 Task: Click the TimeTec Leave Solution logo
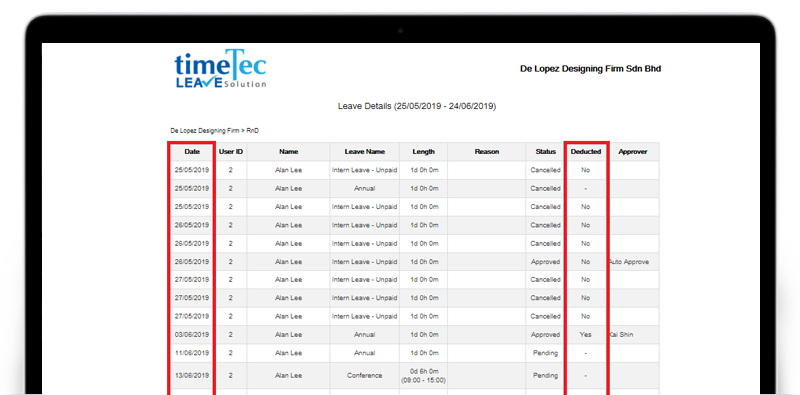220,69
